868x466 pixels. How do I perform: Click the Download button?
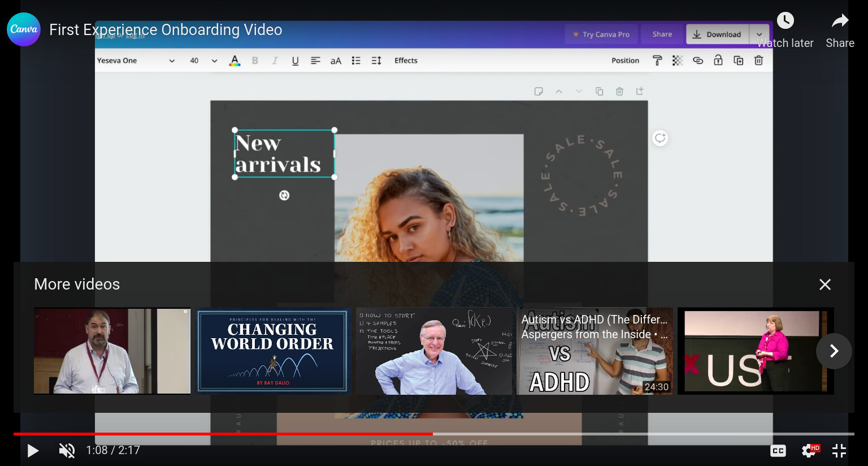point(717,34)
